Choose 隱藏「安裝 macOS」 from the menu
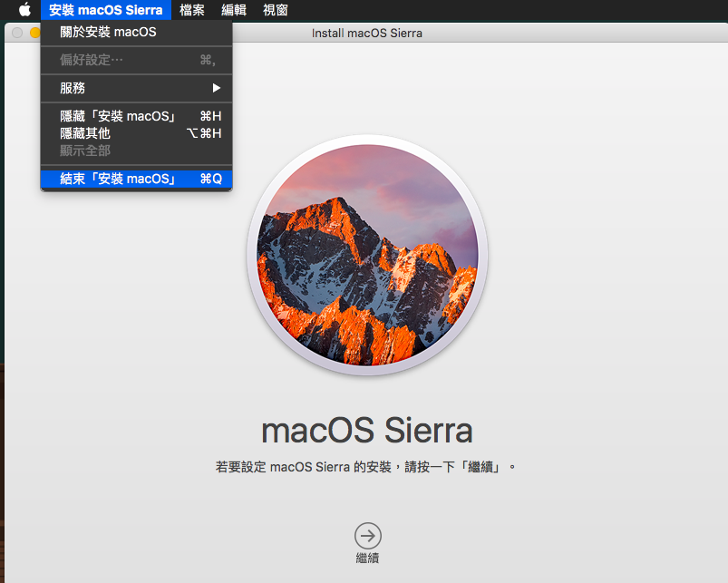The width and height of the screenshot is (728, 583). point(137,116)
